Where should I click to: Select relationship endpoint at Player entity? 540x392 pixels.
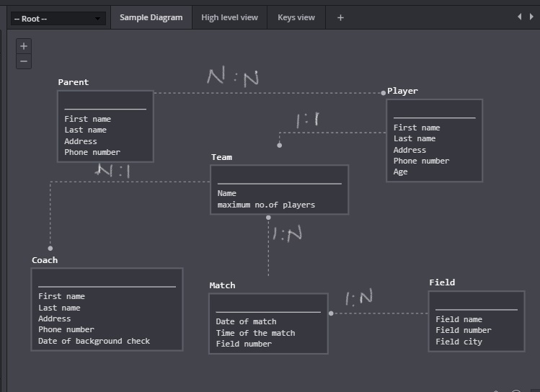point(384,93)
